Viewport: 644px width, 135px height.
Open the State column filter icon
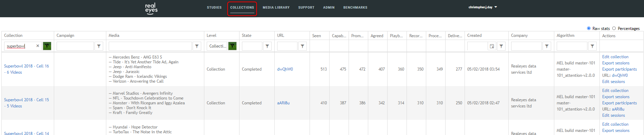click(267, 46)
